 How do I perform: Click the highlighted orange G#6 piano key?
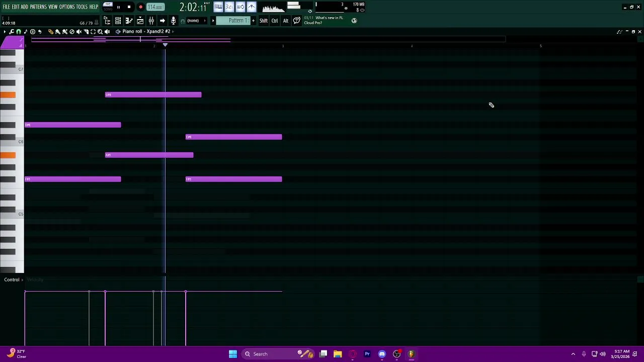(x=8, y=95)
